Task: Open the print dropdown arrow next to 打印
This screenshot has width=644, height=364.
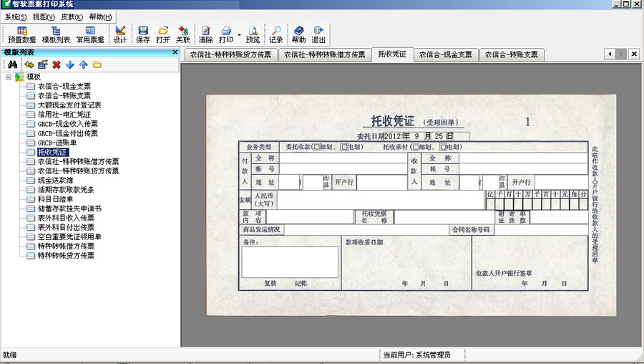Action: coord(240,35)
